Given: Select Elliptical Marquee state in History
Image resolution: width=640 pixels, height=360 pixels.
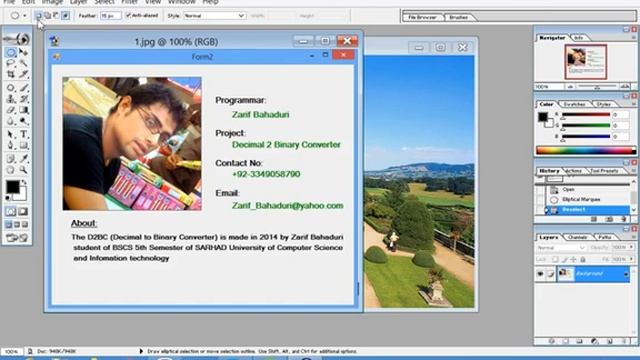Looking at the screenshot, I should click(582, 200).
